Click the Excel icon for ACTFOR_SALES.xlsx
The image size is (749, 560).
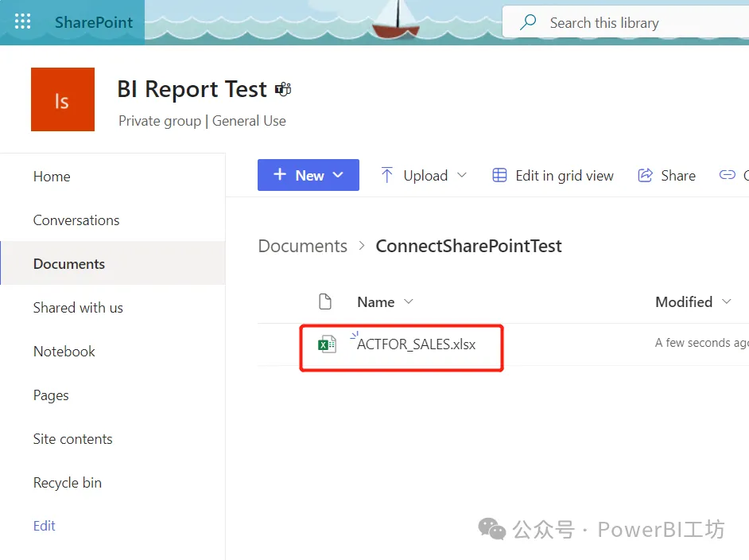point(328,344)
